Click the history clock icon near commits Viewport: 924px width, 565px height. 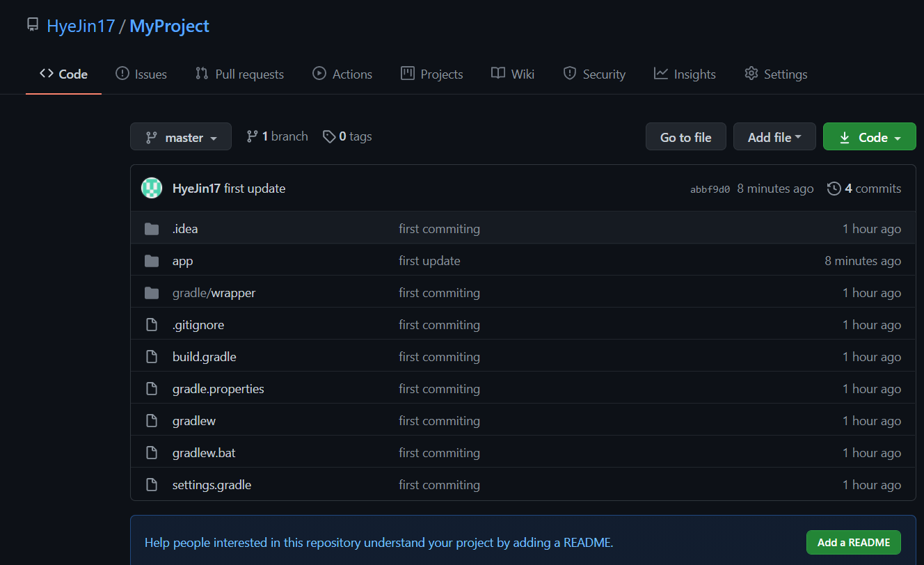click(x=834, y=189)
